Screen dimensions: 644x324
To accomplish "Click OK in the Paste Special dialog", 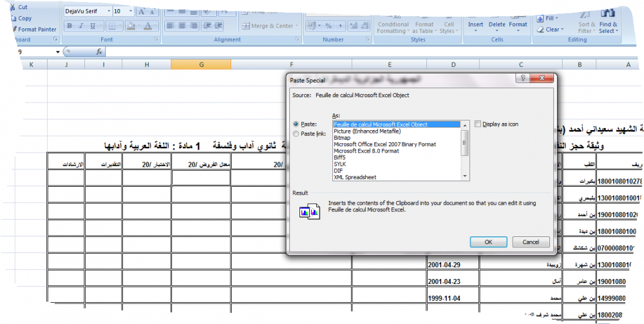I will (488, 242).
